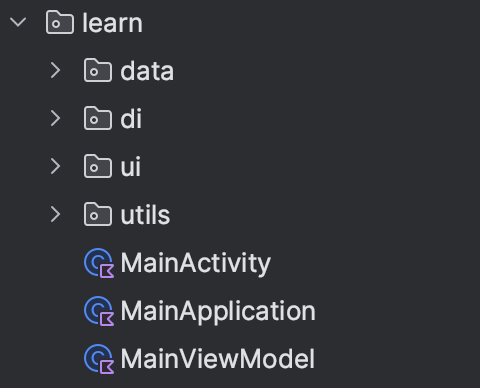Click the MainViewModel Kotlin class icon
480x388 pixels.
pos(99,359)
